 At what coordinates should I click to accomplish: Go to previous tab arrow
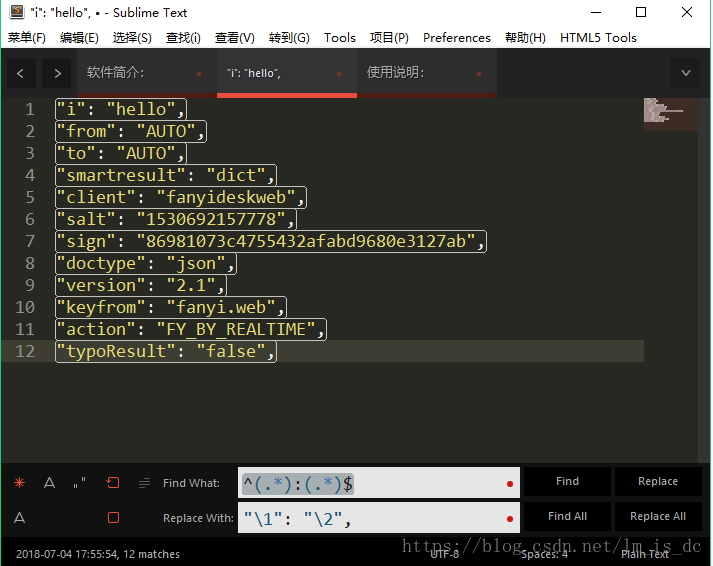pos(20,73)
